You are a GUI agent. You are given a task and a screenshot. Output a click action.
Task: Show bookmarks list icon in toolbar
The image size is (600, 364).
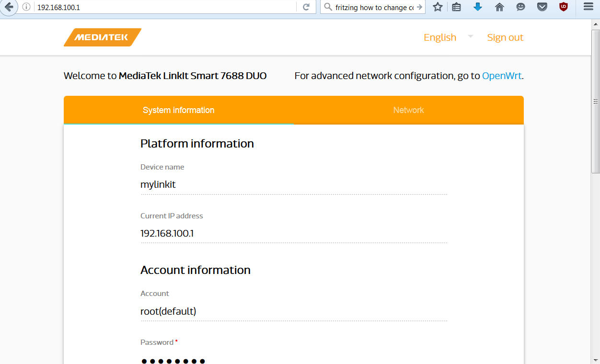coord(457,7)
